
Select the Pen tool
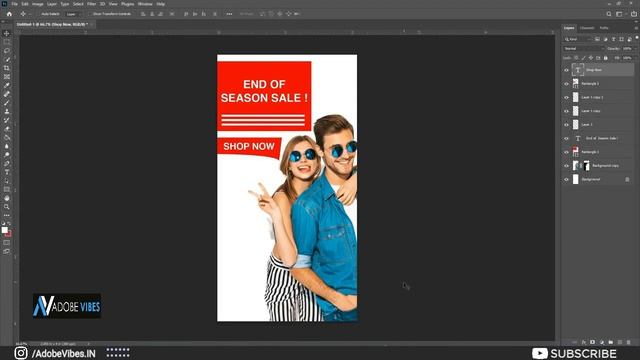point(7,163)
